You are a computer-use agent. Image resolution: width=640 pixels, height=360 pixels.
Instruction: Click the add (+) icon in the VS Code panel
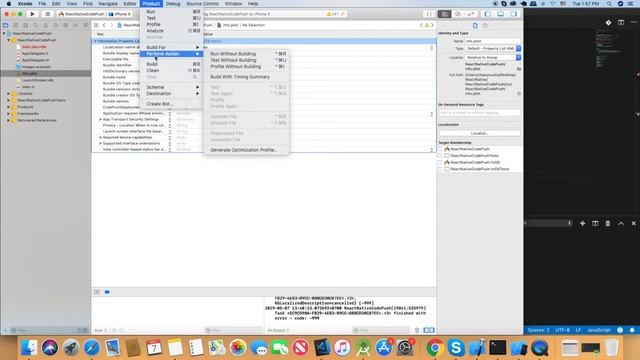click(x=582, y=223)
